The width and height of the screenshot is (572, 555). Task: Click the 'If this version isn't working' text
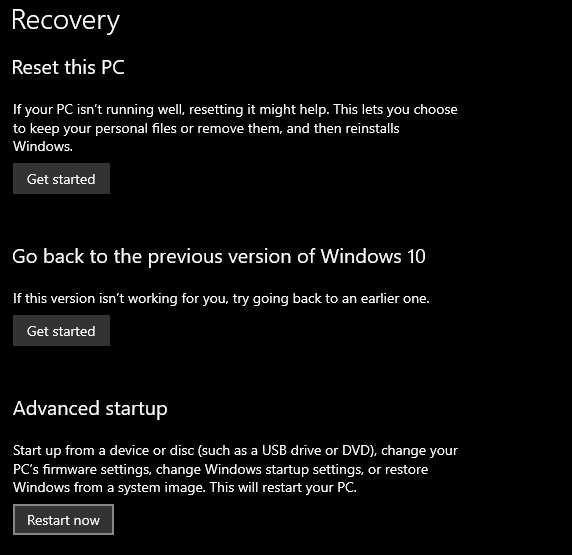[x=221, y=299]
